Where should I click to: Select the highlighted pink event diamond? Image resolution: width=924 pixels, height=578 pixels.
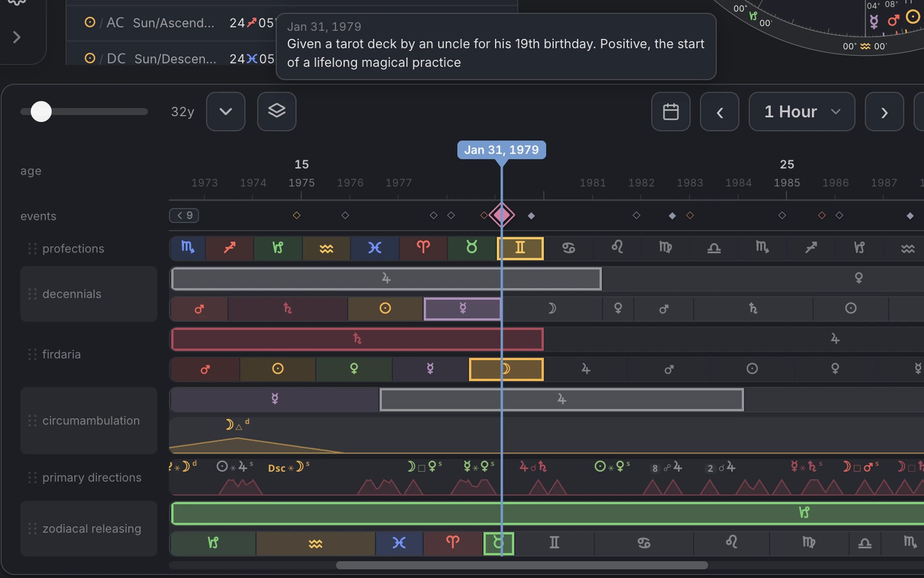(x=501, y=215)
